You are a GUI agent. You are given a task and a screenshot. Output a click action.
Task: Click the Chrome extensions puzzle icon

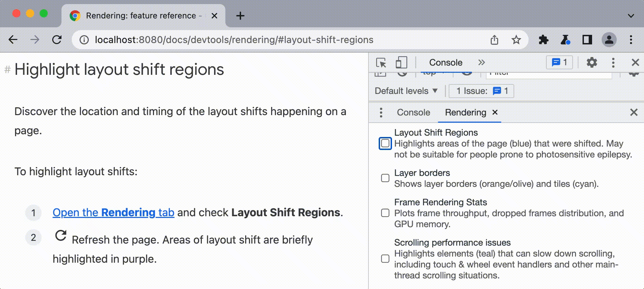543,40
